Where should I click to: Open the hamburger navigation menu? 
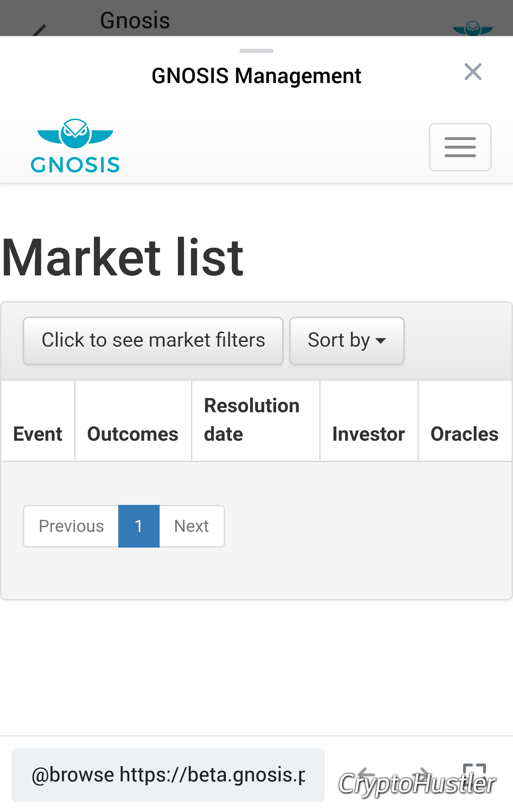click(x=460, y=147)
